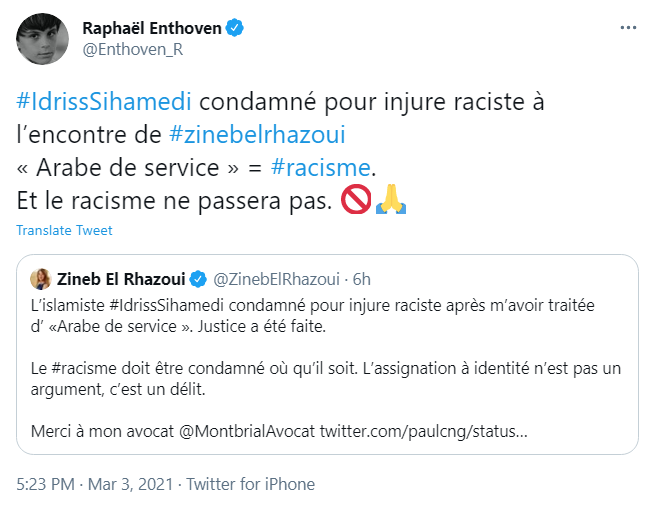Click Zineb El Rhazoui's small avatar

[42, 279]
